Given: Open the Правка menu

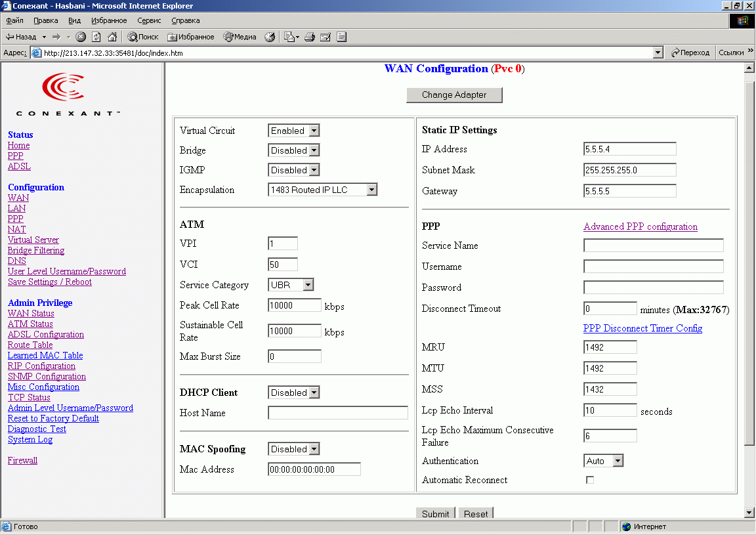Looking at the screenshot, I should point(46,20).
